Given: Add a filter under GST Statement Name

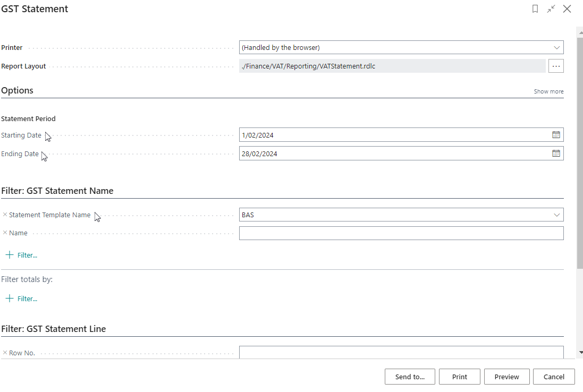Looking at the screenshot, I should (22, 255).
